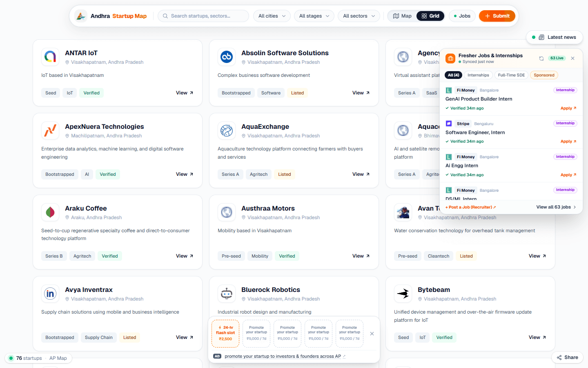588x368 pixels.
Task: View the ANTAR IoT startup
Action: click(185, 93)
